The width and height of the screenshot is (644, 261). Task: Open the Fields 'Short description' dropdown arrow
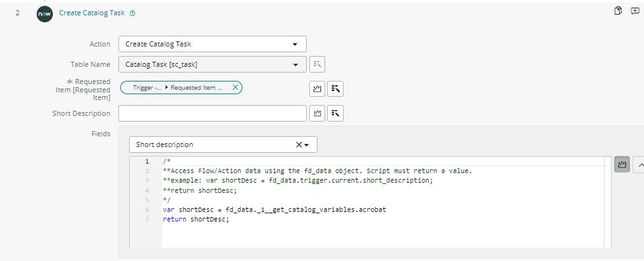pyautogui.click(x=306, y=145)
